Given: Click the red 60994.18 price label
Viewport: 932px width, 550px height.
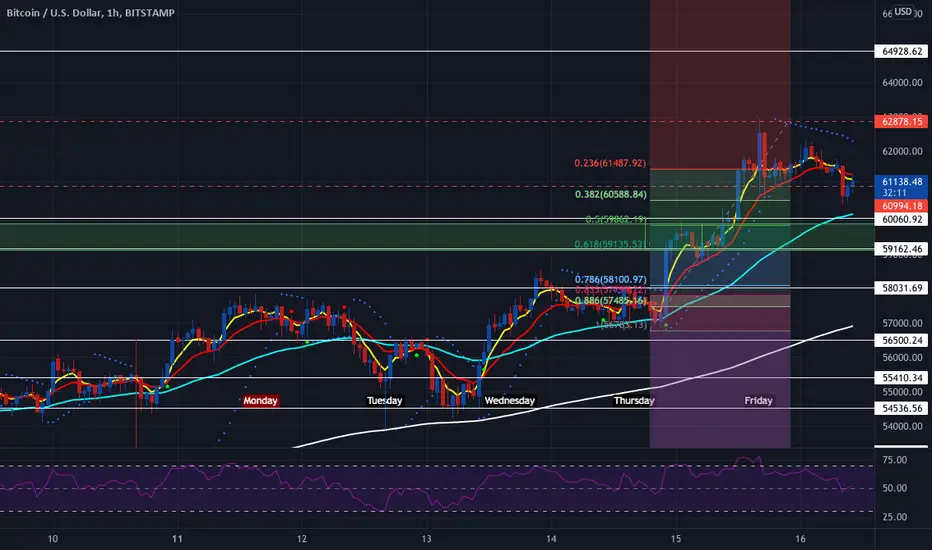Looking at the screenshot, I should tap(902, 206).
